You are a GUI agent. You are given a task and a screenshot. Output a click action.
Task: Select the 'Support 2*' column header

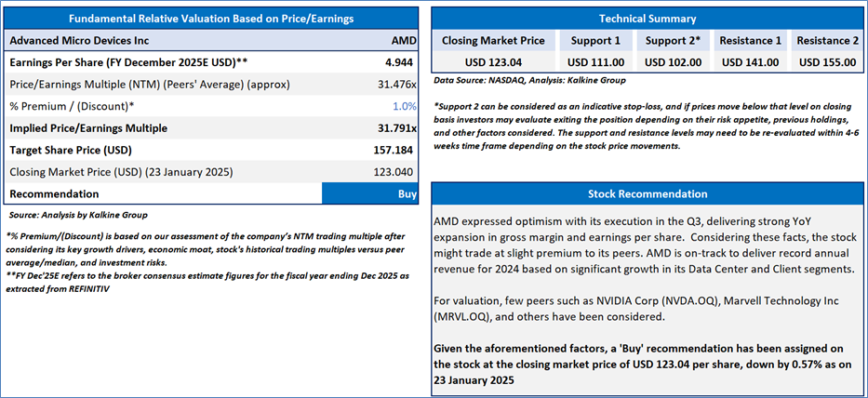pyautogui.click(x=673, y=41)
